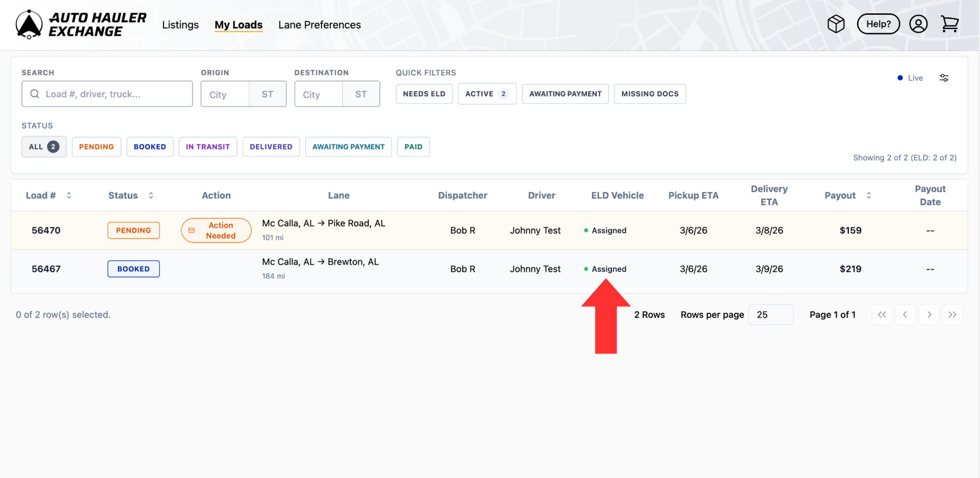Click the Auto Hauler Exchange logo

80,24
